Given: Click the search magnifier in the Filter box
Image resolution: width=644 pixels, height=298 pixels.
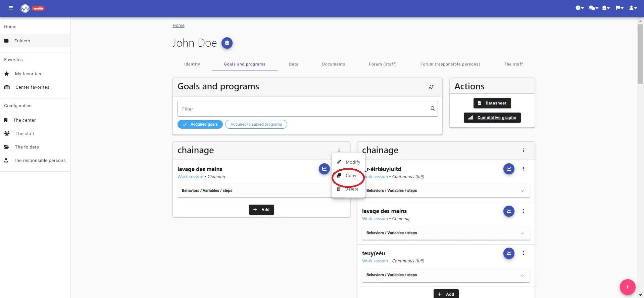Looking at the screenshot, I should (x=433, y=109).
